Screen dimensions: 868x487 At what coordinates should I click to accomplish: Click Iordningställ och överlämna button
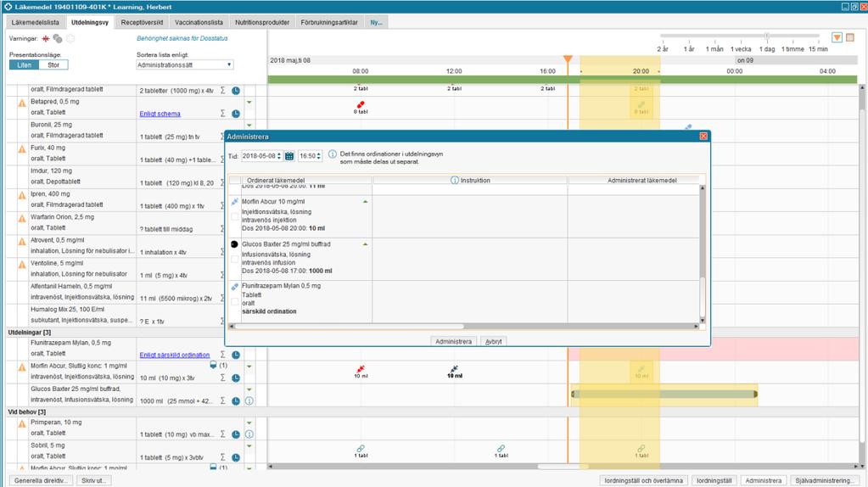point(643,480)
